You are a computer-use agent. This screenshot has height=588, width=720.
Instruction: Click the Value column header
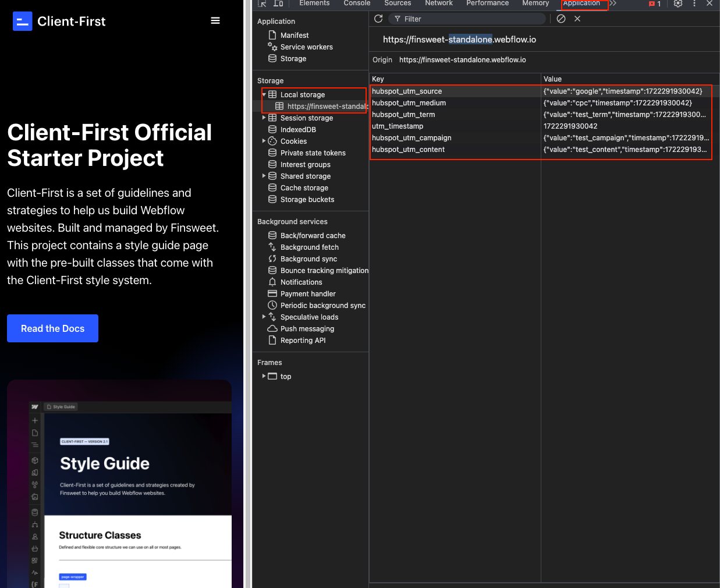pyautogui.click(x=630, y=79)
